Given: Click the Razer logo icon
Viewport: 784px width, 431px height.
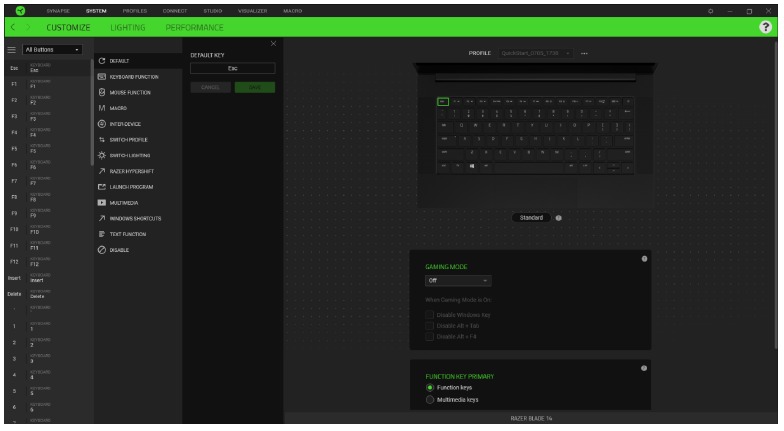Looking at the screenshot, I should click(20, 10).
